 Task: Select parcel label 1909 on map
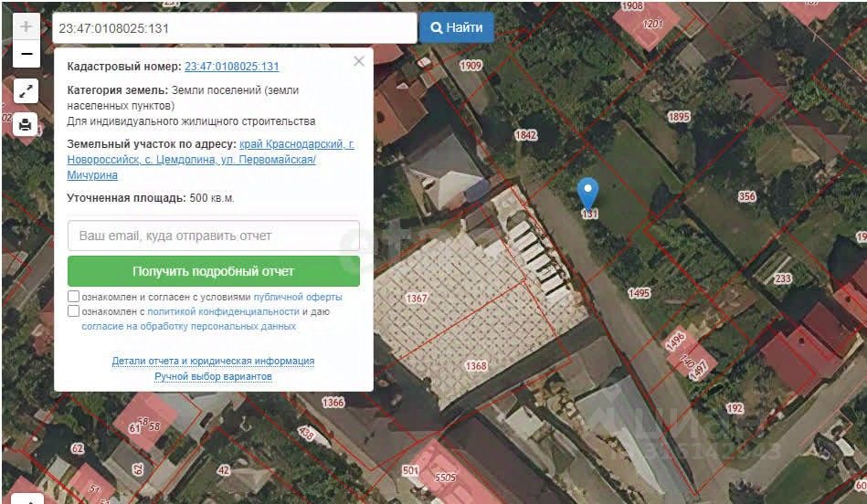(x=471, y=65)
